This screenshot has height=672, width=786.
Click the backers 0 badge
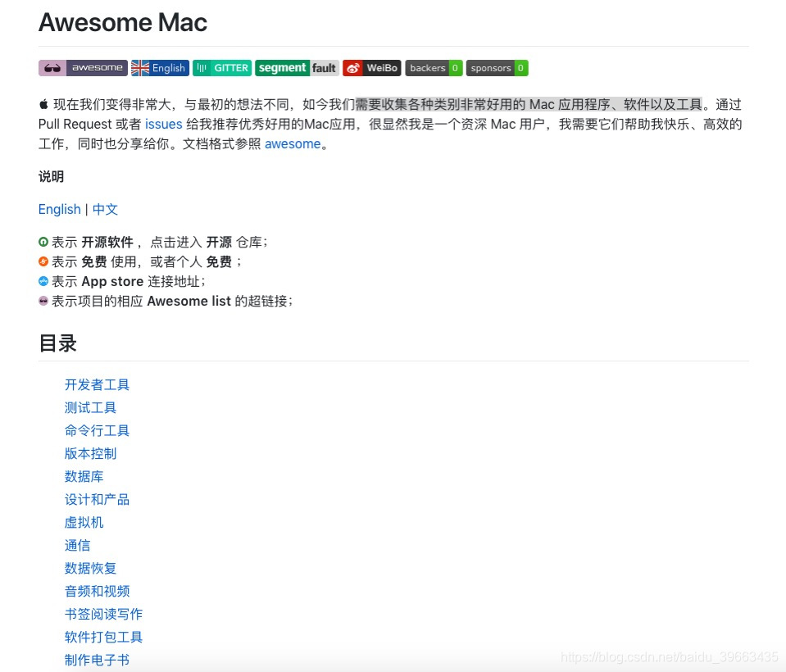[x=433, y=68]
